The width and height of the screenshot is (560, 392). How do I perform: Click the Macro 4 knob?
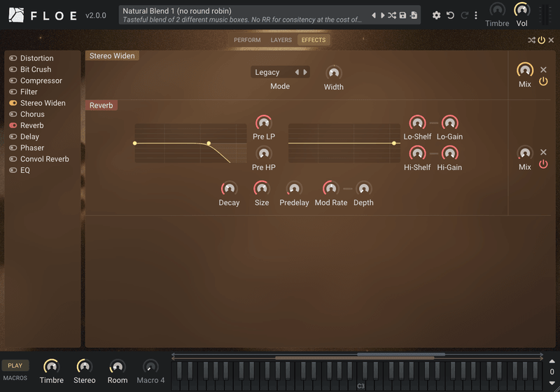pos(150,367)
